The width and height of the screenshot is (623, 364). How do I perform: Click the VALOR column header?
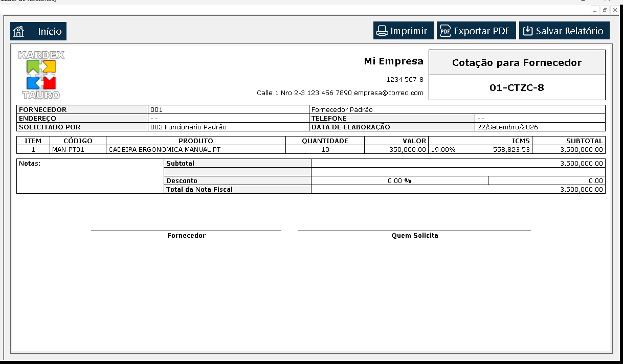(396, 141)
